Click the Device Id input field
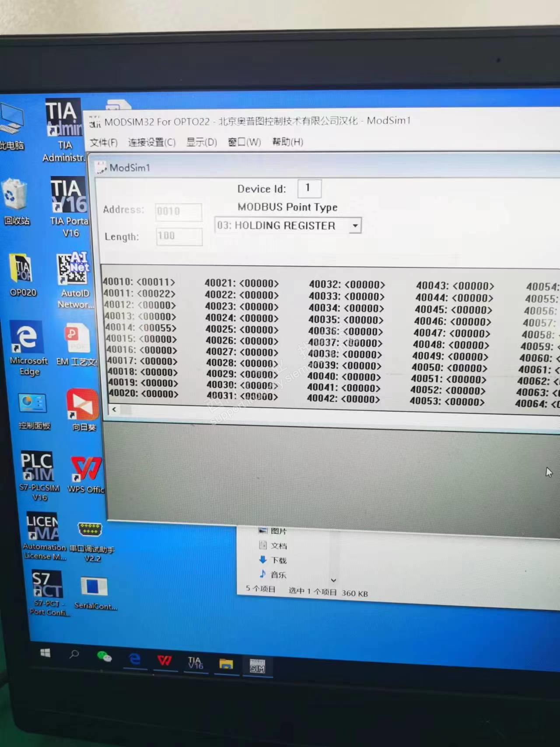 pyautogui.click(x=309, y=188)
